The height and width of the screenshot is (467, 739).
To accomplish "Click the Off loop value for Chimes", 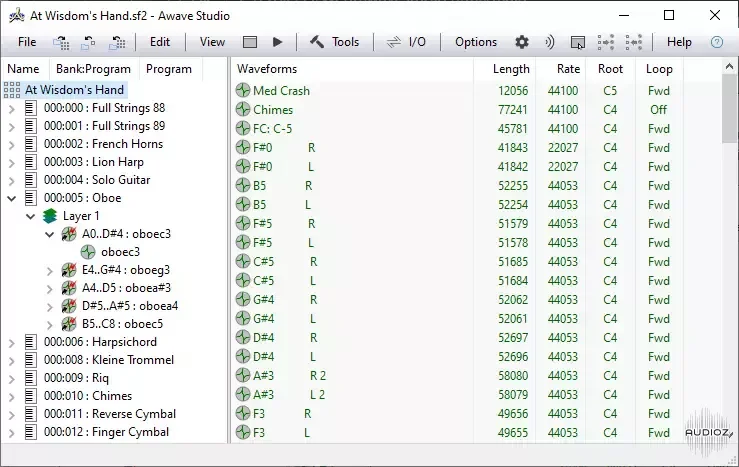I will pyautogui.click(x=658, y=109).
